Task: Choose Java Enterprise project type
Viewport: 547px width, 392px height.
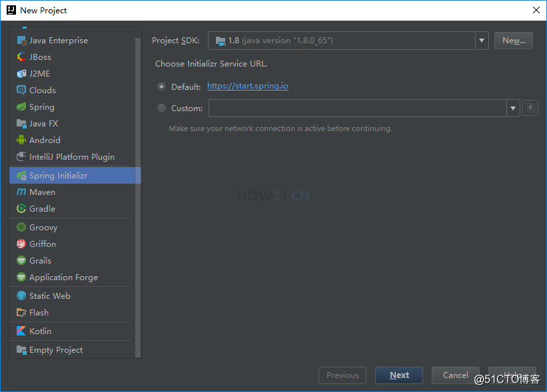Action: point(72,41)
